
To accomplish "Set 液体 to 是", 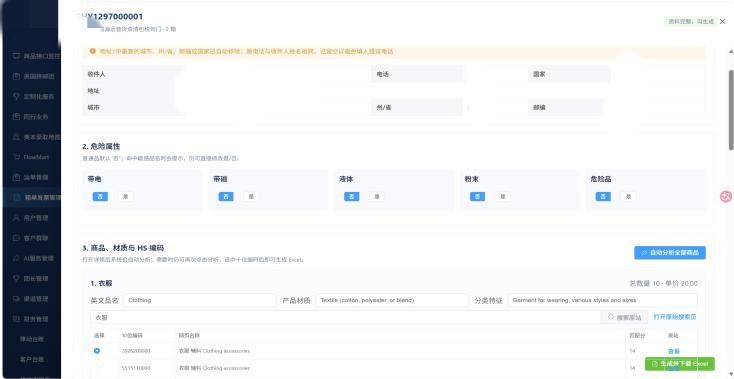I will click(x=377, y=197).
